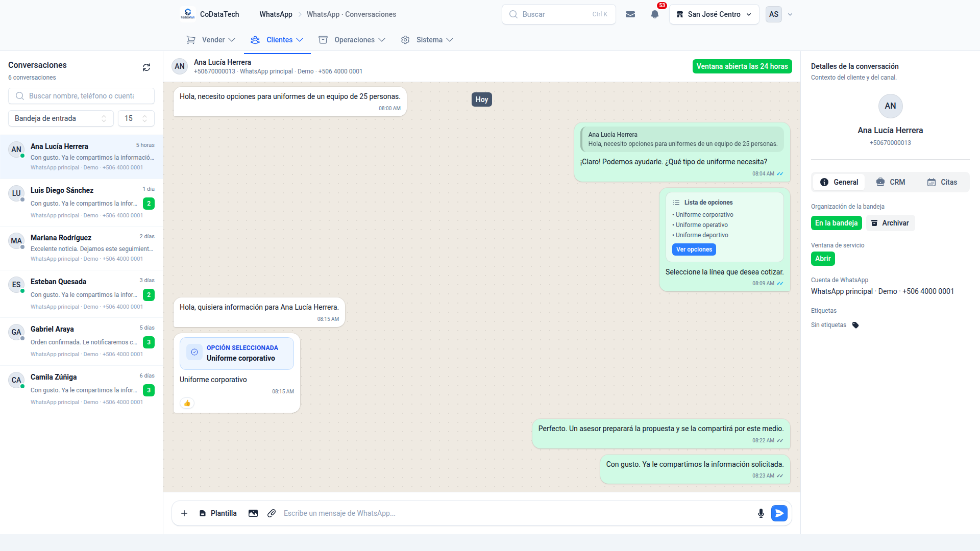Focus the WhatsApp message text field
The height and width of the screenshot is (551, 980).
(x=516, y=513)
